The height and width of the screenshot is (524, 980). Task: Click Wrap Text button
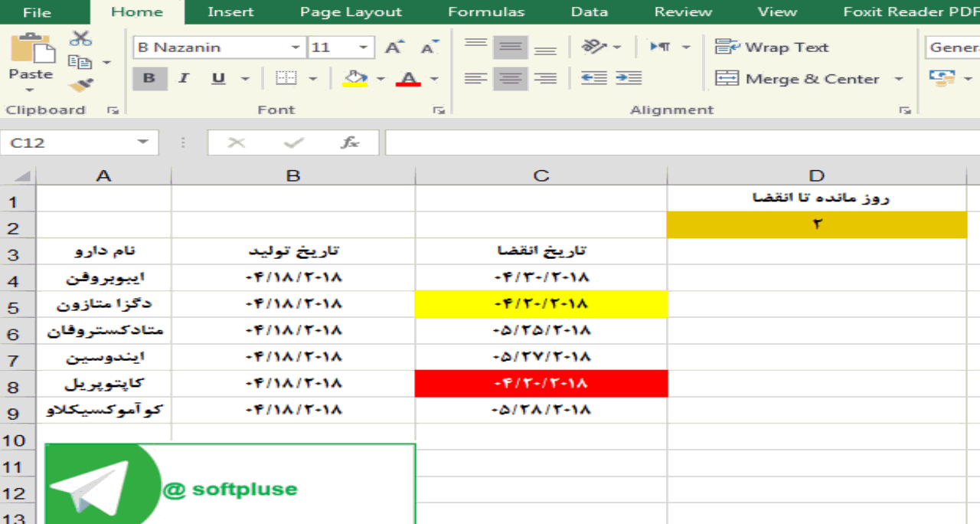(772, 47)
